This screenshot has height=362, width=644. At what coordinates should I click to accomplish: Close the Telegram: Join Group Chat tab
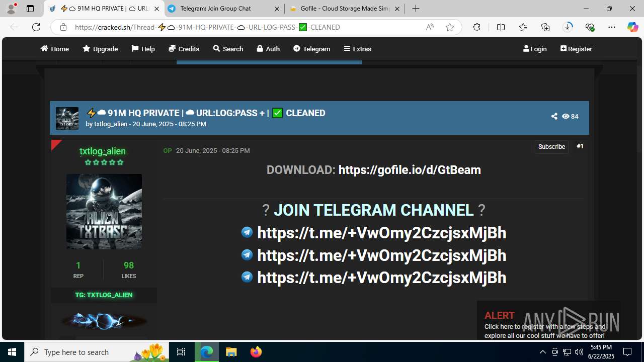click(277, 9)
